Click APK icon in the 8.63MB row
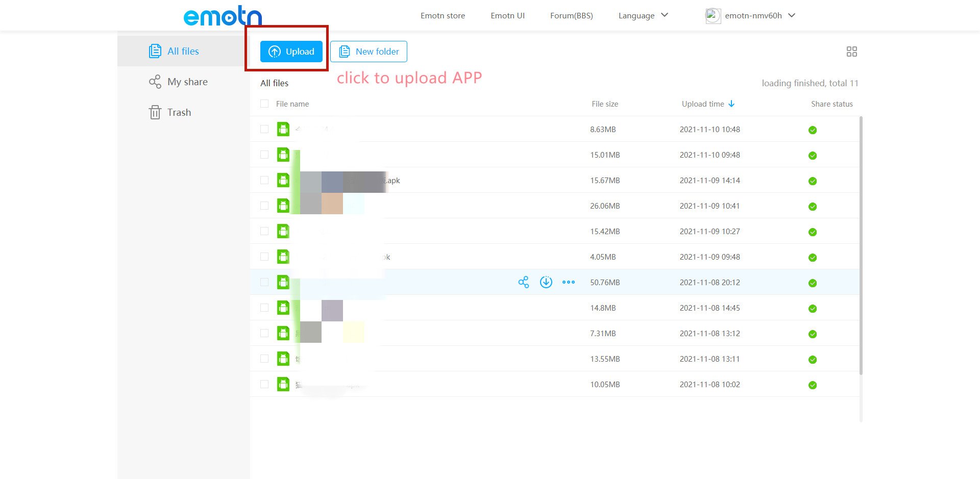 click(x=283, y=129)
